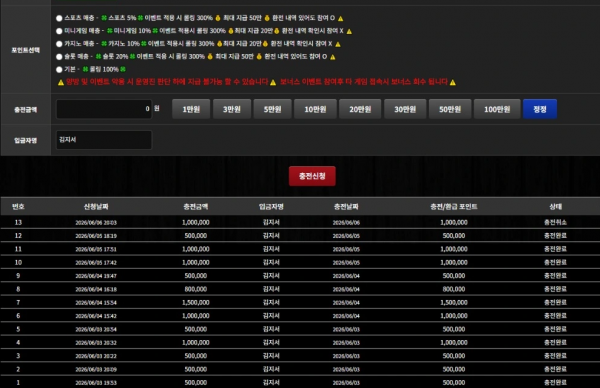The width and height of the screenshot is (600, 388).
Task: Click the 충전완료 status in row 2
Action: [x=556, y=369]
